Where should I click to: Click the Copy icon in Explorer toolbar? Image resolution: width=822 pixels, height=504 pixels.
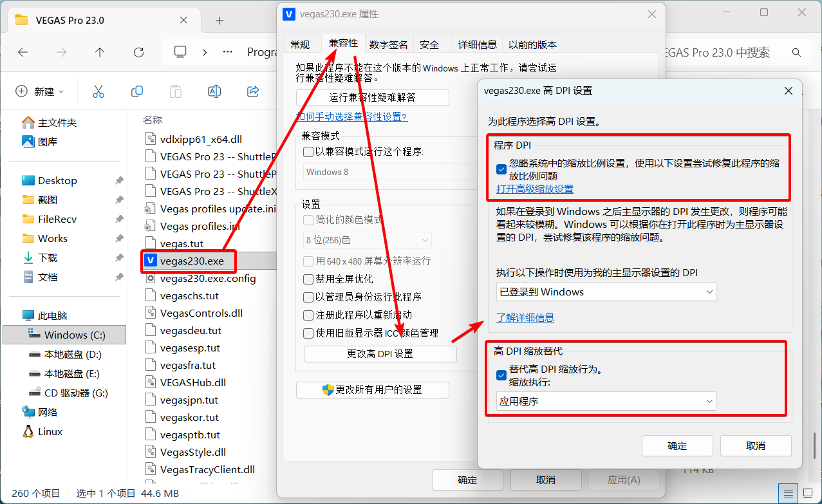click(x=136, y=91)
